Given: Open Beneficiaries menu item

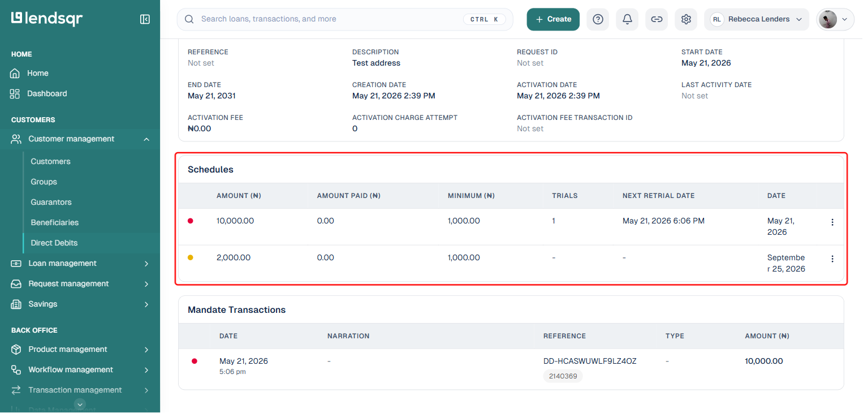Looking at the screenshot, I should coord(54,222).
